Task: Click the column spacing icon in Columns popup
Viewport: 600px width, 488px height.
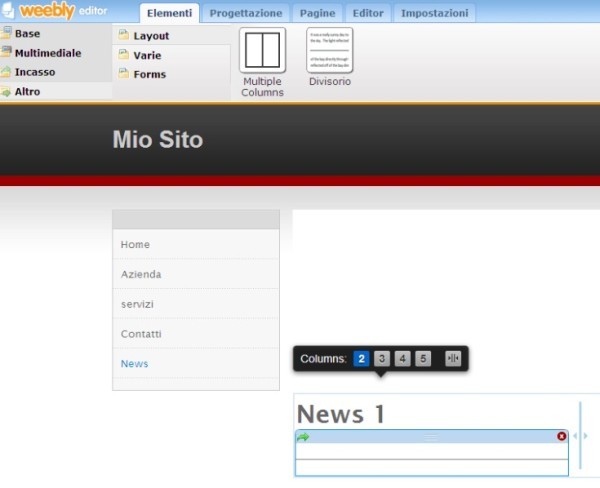Action: click(x=453, y=359)
